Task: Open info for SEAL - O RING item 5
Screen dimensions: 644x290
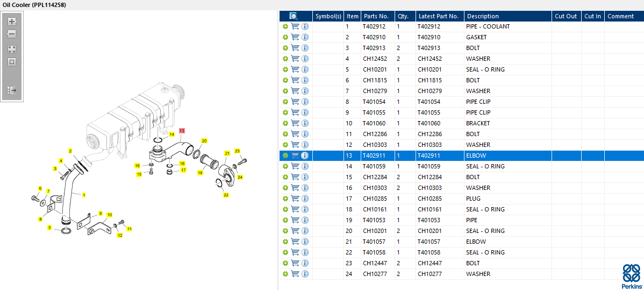Action: [x=305, y=69]
